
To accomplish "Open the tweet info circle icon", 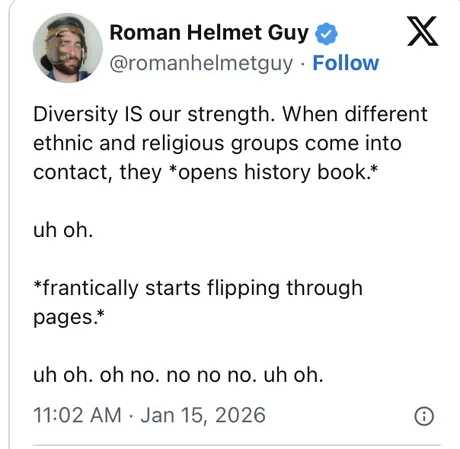I will [x=424, y=416].
